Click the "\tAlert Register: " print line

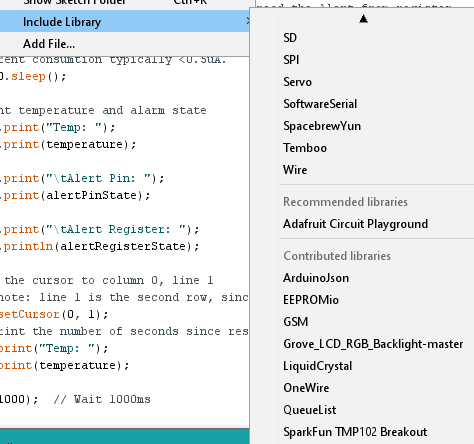pyautogui.click(x=100, y=229)
